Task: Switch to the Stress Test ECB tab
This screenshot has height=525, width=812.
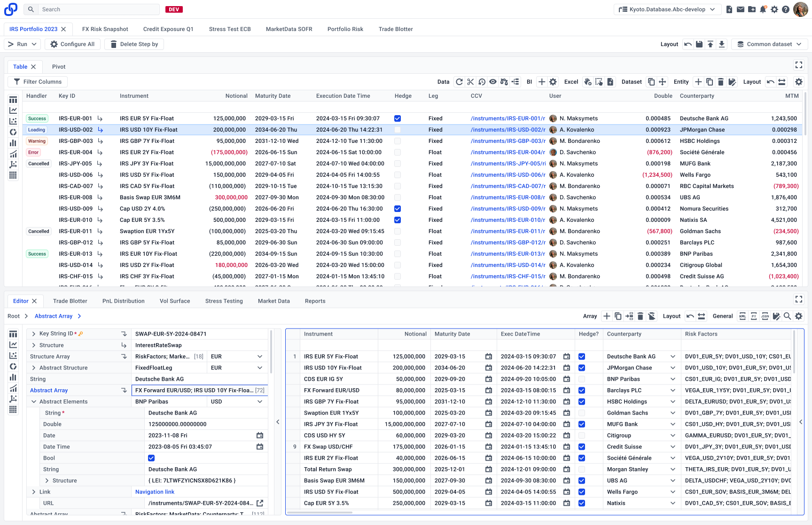Action: click(x=230, y=29)
